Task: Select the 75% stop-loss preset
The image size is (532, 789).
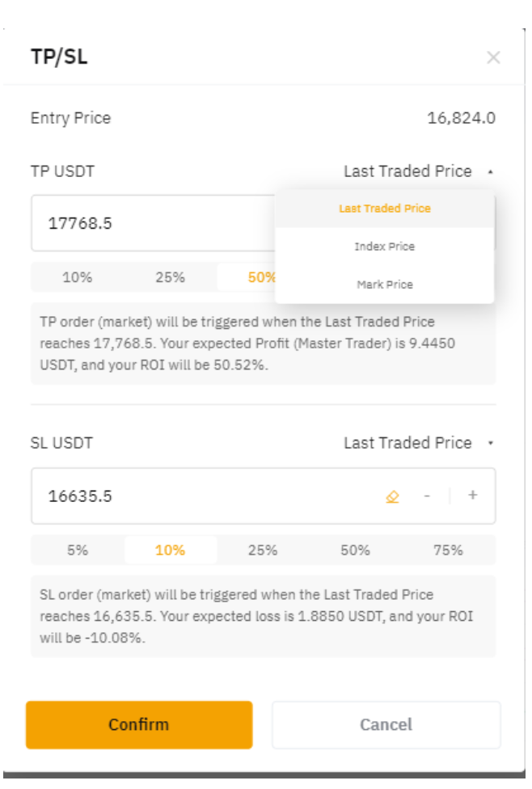Action: point(448,551)
